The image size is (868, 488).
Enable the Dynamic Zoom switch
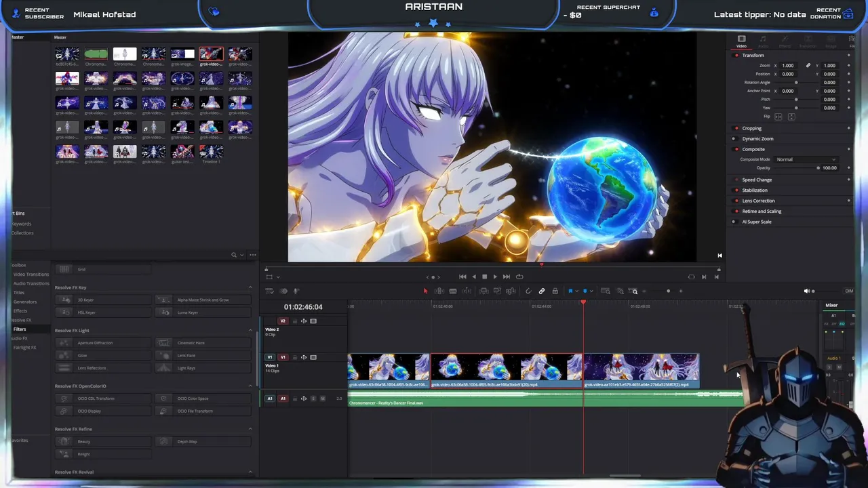[736, 139]
